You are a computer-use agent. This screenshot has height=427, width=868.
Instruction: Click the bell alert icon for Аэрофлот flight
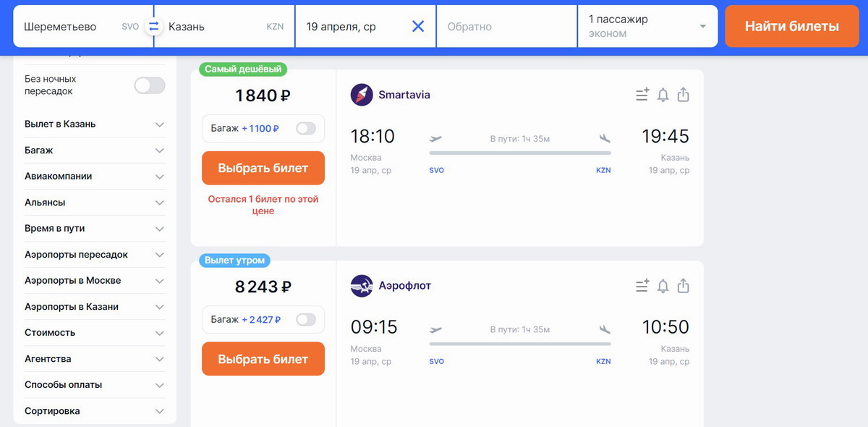tap(663, 286)
